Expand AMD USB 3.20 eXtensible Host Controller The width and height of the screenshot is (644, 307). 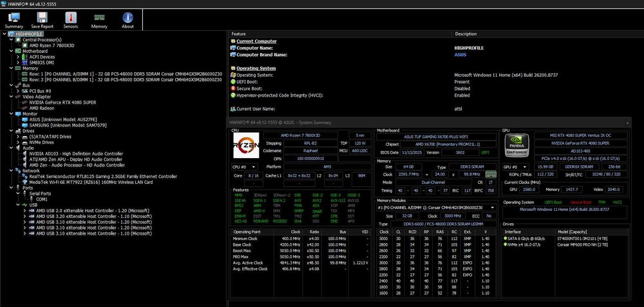[25, 216]
